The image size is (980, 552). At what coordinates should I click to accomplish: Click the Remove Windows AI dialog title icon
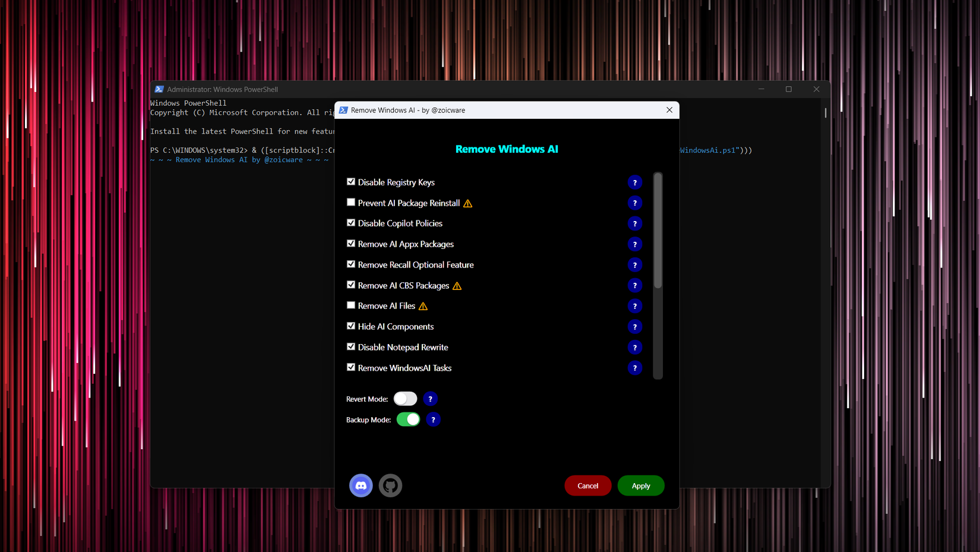point(343,110)
